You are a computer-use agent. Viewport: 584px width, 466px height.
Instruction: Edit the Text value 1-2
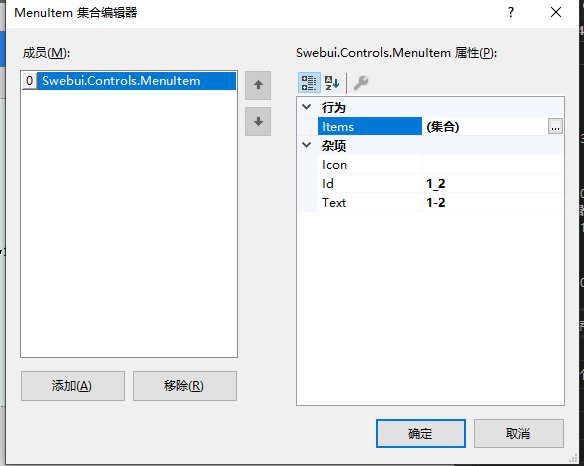point(492,203)
